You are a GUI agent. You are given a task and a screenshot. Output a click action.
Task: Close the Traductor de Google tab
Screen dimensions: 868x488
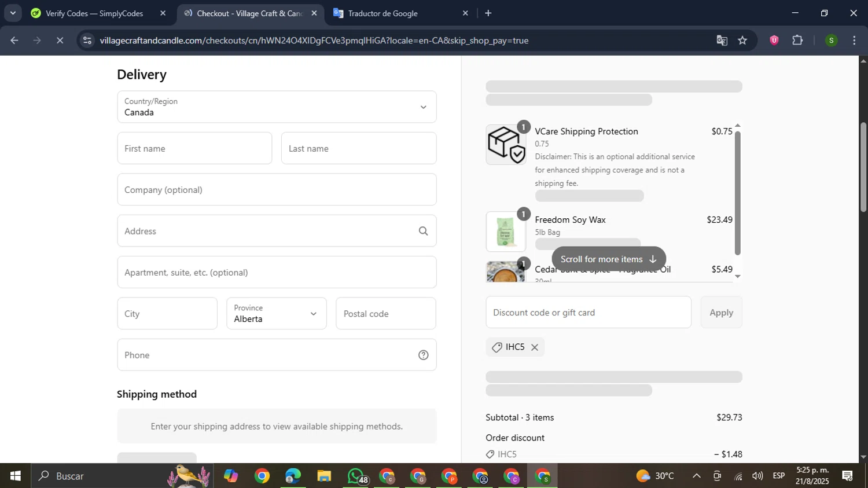[x=465, y=13]
